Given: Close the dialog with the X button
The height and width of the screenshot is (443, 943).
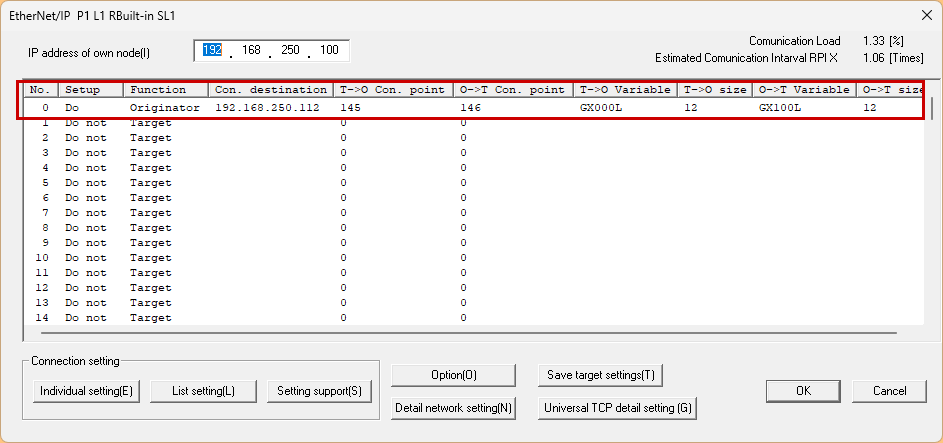Looking at the screenshot, I should (925, 14).
